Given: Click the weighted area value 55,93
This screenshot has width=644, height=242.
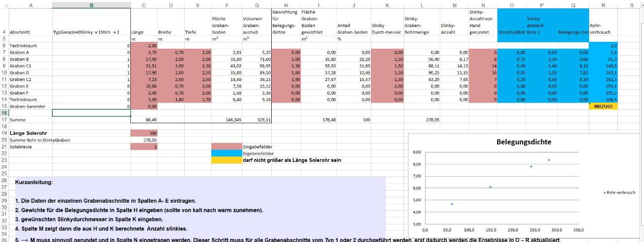Looking at the screenshot, I should pyautogui.click(x=318, y=66).
